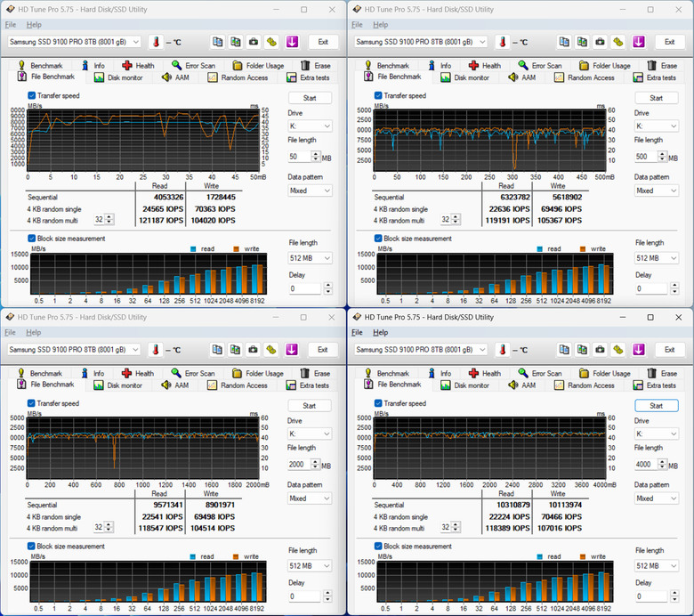Image resolution: width=694 pixels, height=616 pixels.
Task: Click copy-text icon in bottom-left window toolbar
Action: (217, 350)
